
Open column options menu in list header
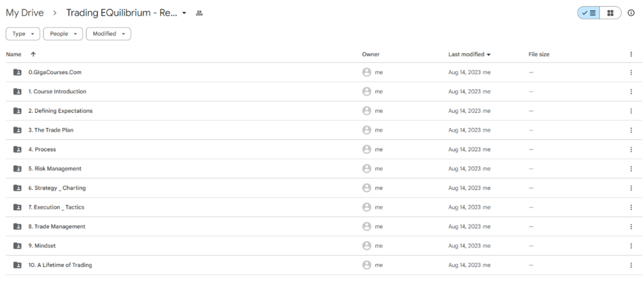[x=631, y=54]
